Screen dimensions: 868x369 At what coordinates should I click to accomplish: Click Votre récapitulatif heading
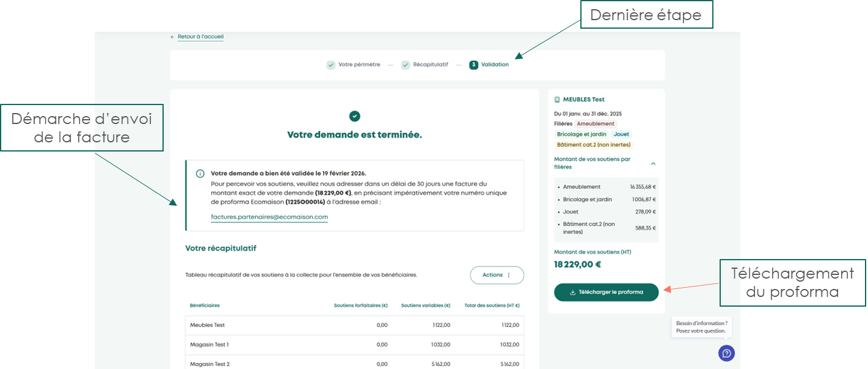click(221, 249)
